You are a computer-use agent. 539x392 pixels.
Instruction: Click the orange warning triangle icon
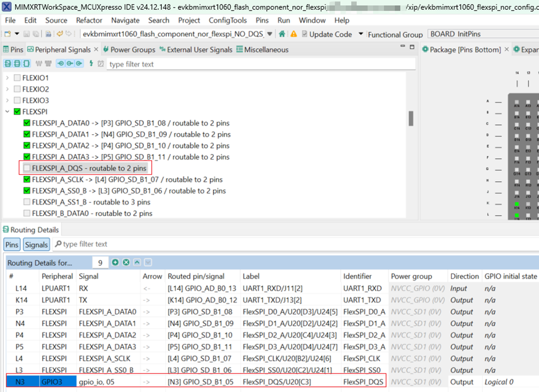click(x=294, y=34)
